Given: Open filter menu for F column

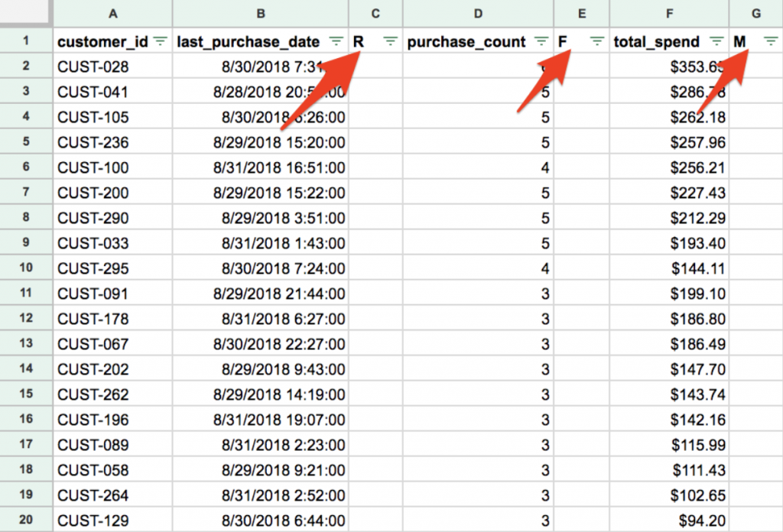Looking at the screenshot, I should click(597, 41).
